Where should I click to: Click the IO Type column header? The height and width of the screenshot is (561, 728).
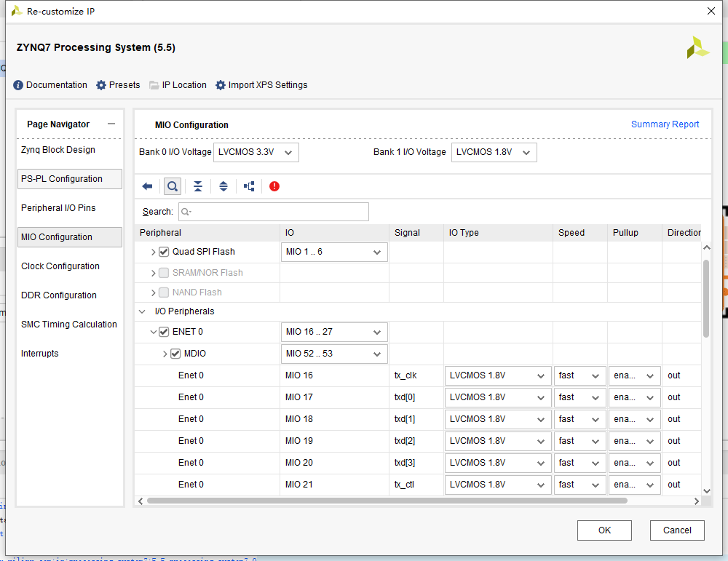pos(498,233)
